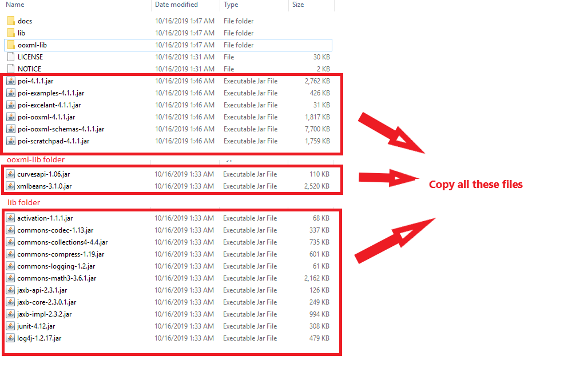Image resolution: width=572 pixels, height=392 pixels.
Task: Click the Type column header
Action: [231, 5]
